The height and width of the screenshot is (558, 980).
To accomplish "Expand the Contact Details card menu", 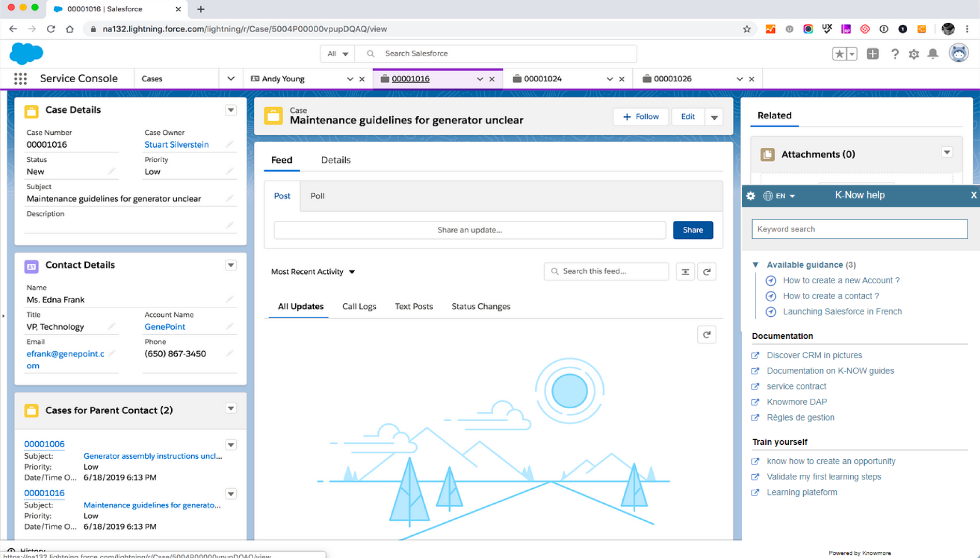I will (x=231, y=265).
